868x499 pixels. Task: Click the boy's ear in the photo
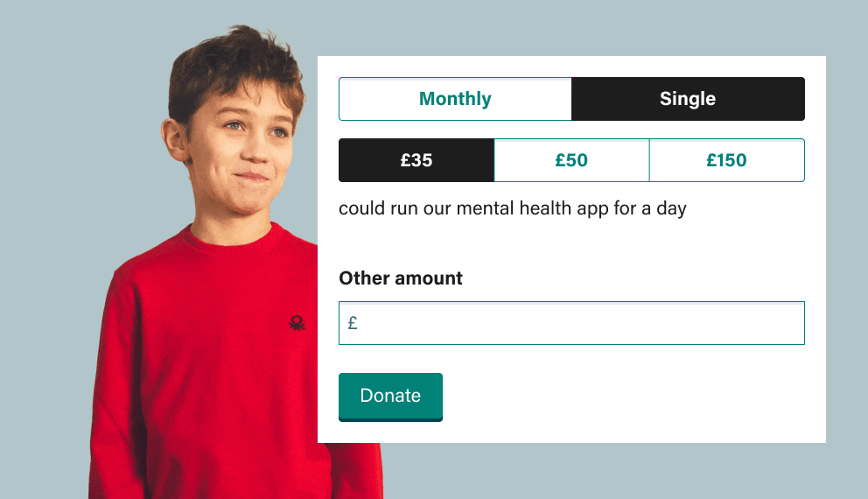coord(174,138)
